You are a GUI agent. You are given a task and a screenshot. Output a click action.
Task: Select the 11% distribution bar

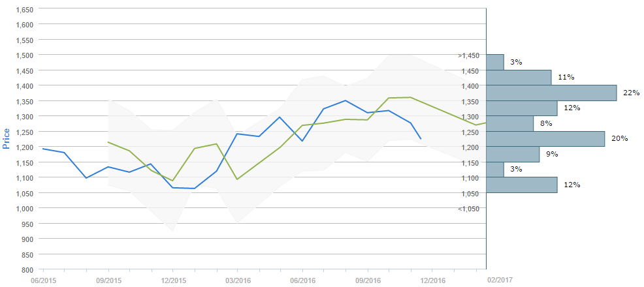pyautogui.click(x=519, y=78)
